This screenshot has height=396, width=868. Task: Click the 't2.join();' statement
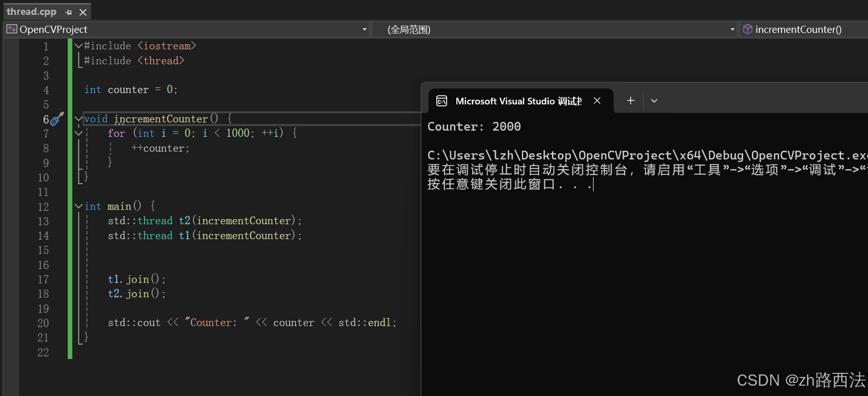point(137,294)
